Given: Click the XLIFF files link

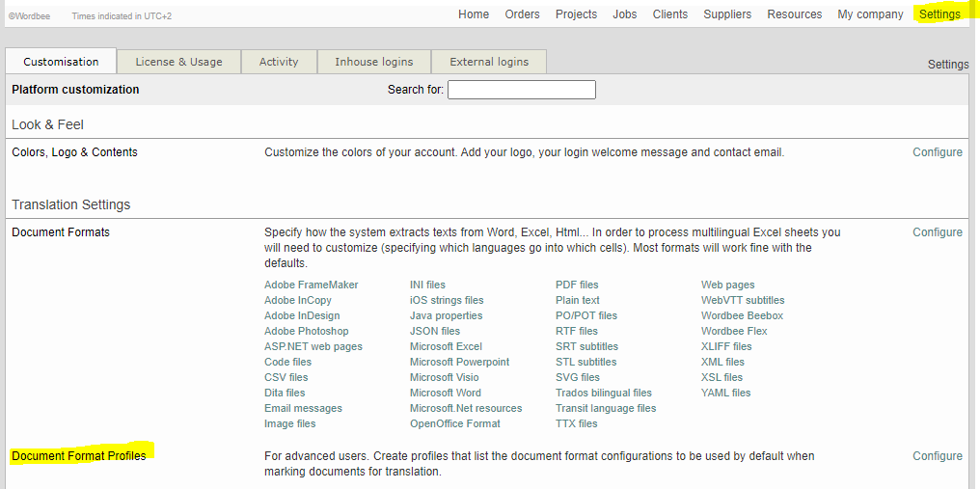Looking at the screenshot, I should click(726, 346).
